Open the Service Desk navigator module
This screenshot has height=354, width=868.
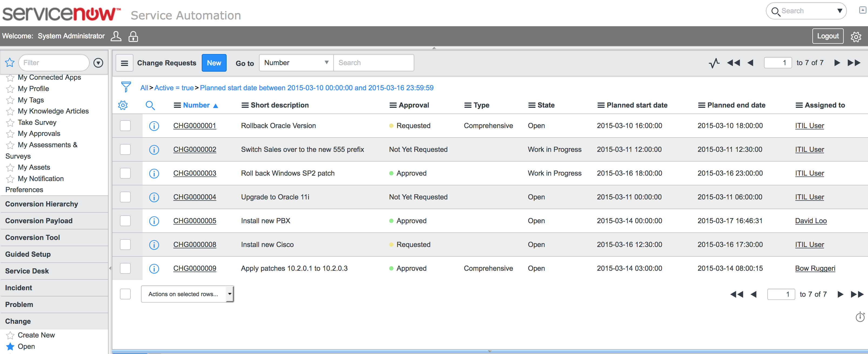tap(27, 271)
